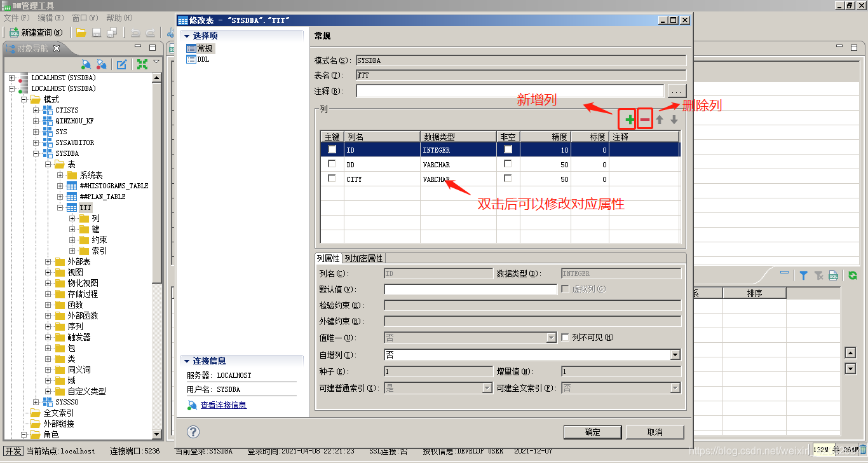Click the green collapse-all arrows icon
The image size is (868, 463).
142,64
